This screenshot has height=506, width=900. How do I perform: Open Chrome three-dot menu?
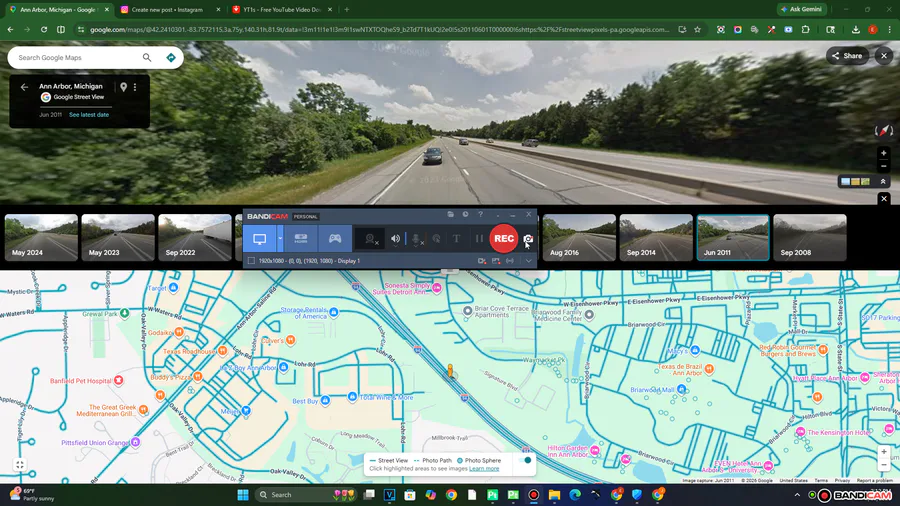890,29
